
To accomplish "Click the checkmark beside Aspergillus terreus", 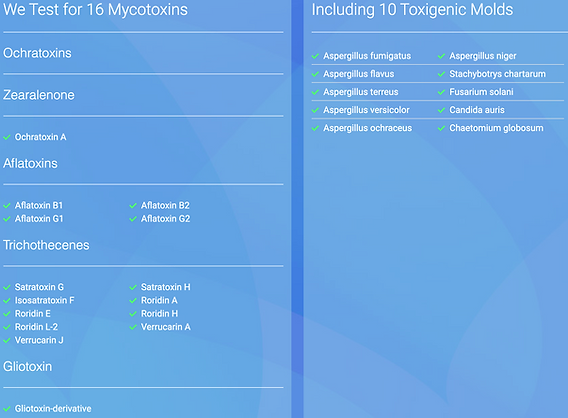I will coord(315,92).
